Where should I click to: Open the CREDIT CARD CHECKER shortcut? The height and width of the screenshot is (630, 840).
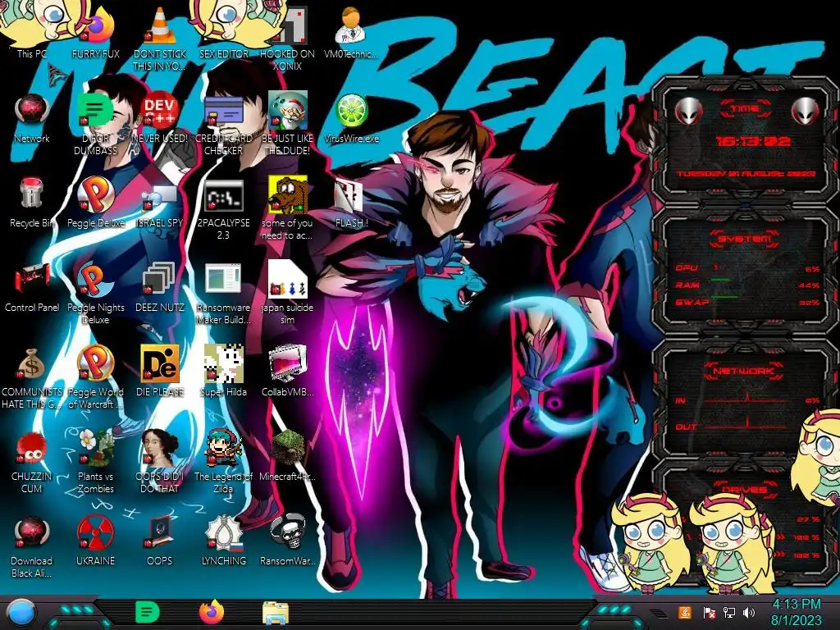223,123
